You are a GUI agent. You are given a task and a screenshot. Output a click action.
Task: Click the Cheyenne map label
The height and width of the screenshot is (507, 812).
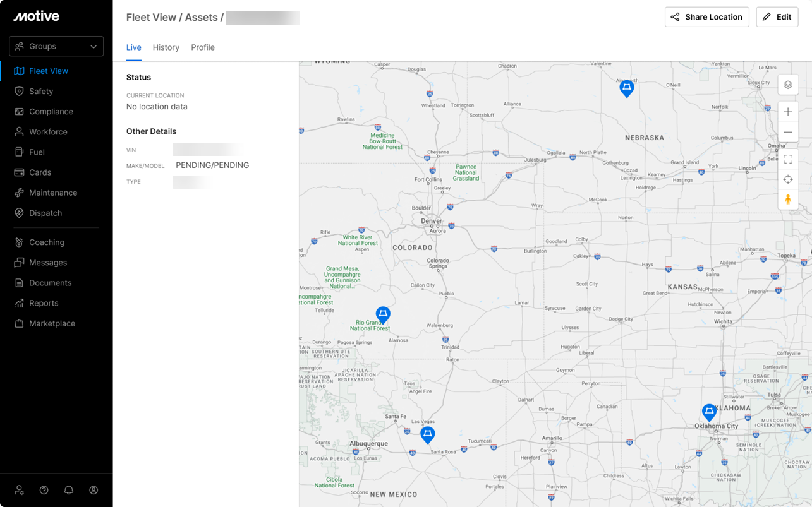tap(438, 152)
